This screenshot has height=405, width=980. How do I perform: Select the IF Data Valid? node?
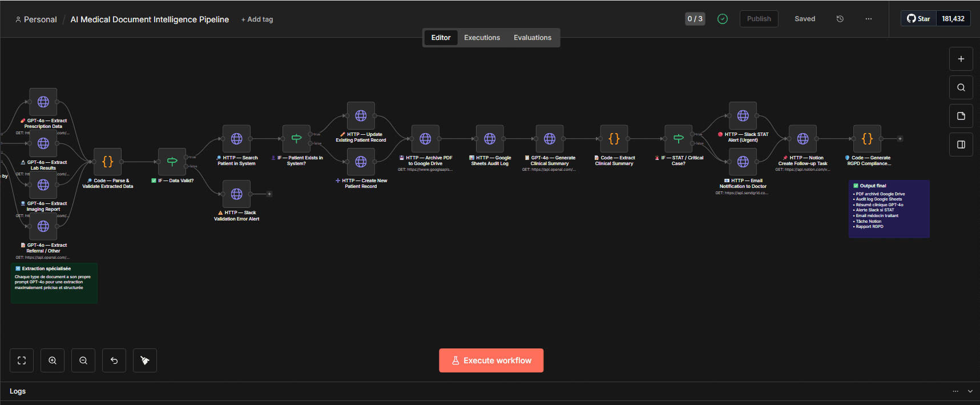[172, 162]
